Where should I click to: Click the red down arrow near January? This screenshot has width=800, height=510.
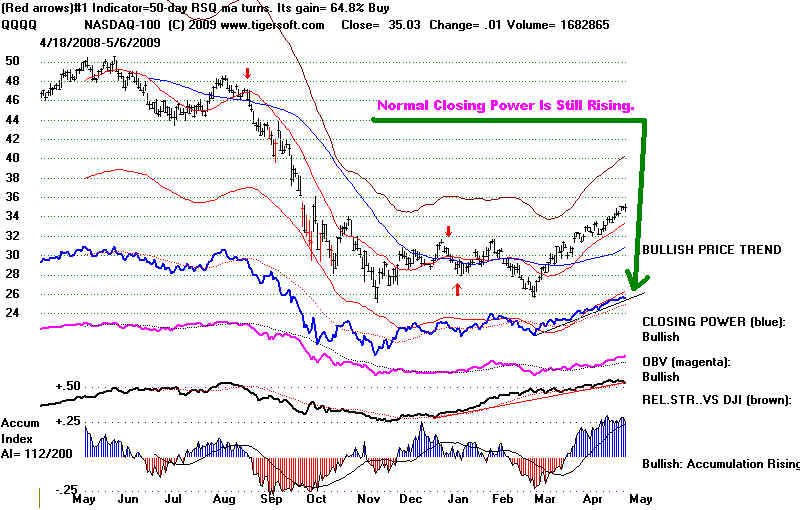pyautogui.click(x=448, y=231)
